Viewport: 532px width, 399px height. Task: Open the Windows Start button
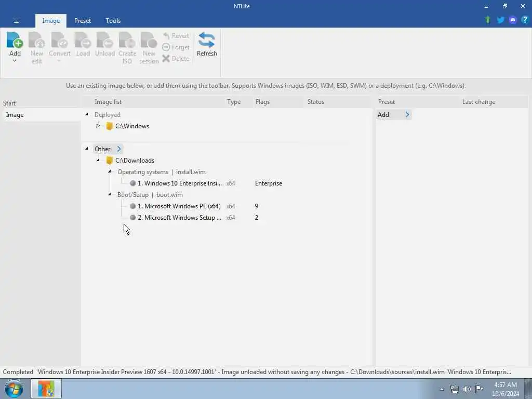[14, 389]
